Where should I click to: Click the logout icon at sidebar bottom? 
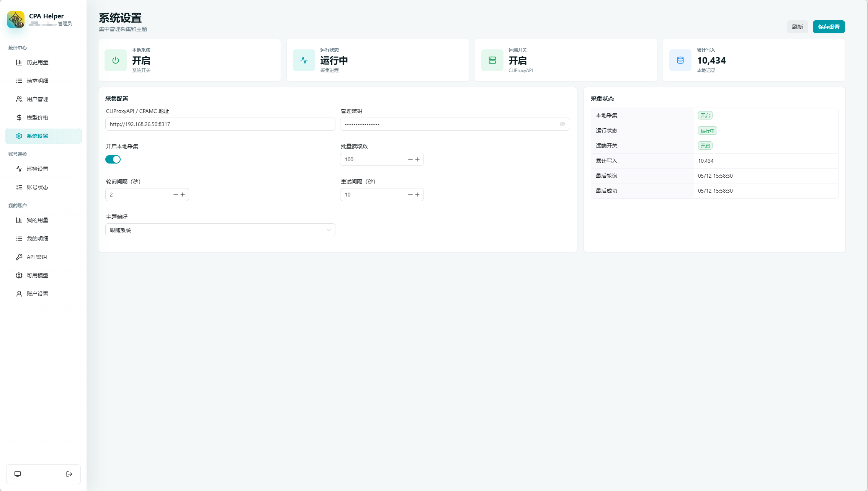point(69,474)
